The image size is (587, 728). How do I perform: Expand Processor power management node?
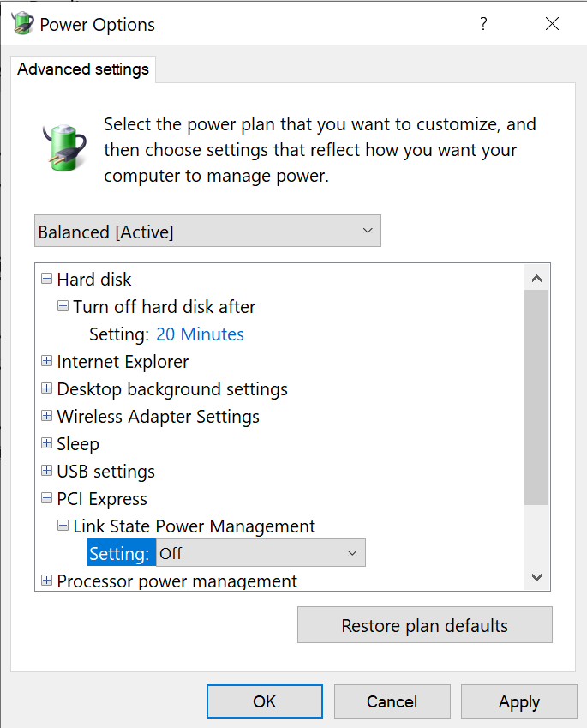46,581
